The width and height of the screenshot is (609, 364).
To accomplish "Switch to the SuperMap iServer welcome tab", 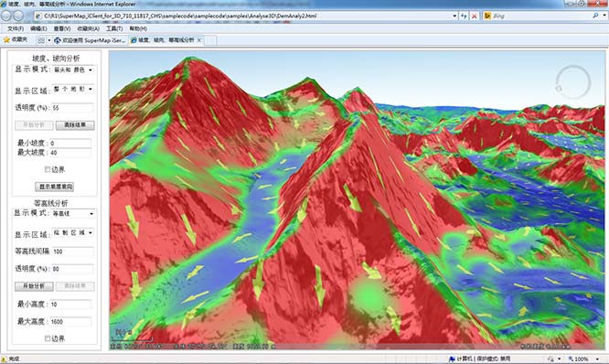I will (x=90, y=40).
